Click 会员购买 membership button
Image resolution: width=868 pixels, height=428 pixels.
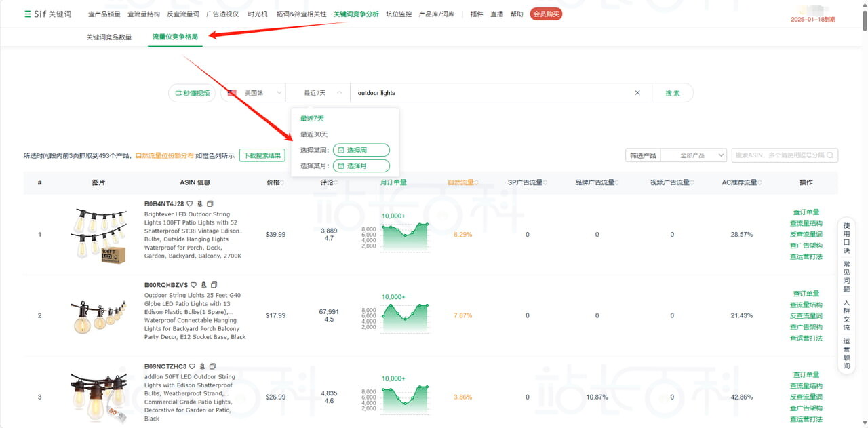click(x=546, y=14)
